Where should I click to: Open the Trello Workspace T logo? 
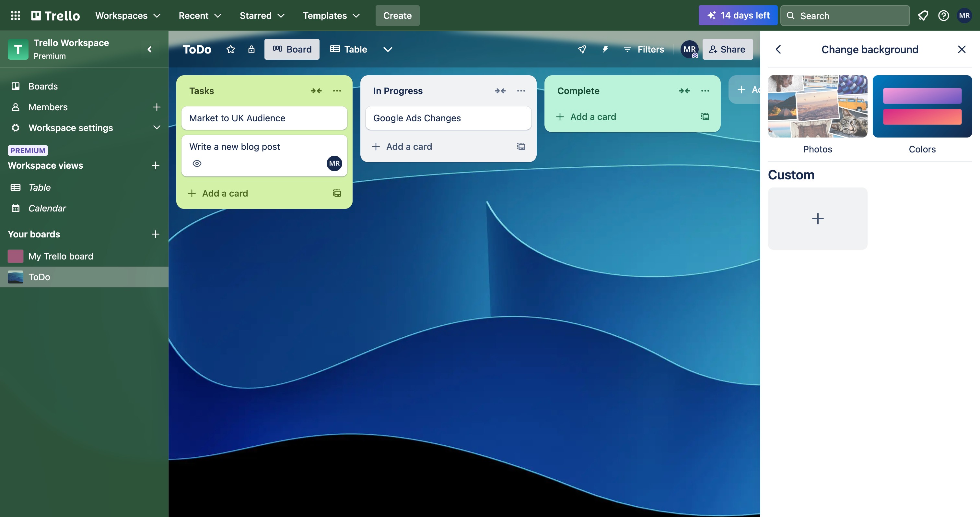tap(18, 49)
